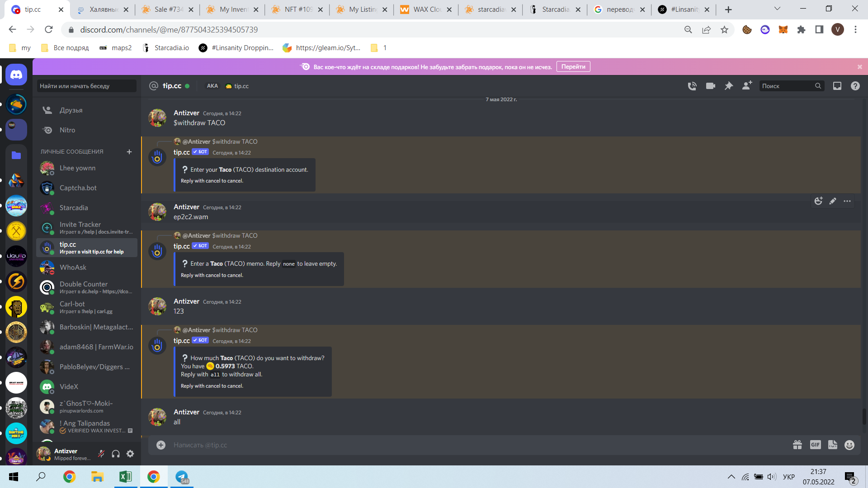Click the Найти или начать беседу field

coord(86,86)
